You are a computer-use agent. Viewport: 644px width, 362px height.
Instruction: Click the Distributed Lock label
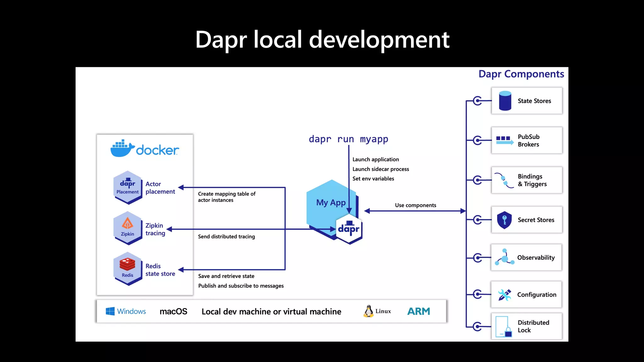click(x=533, y=326)
